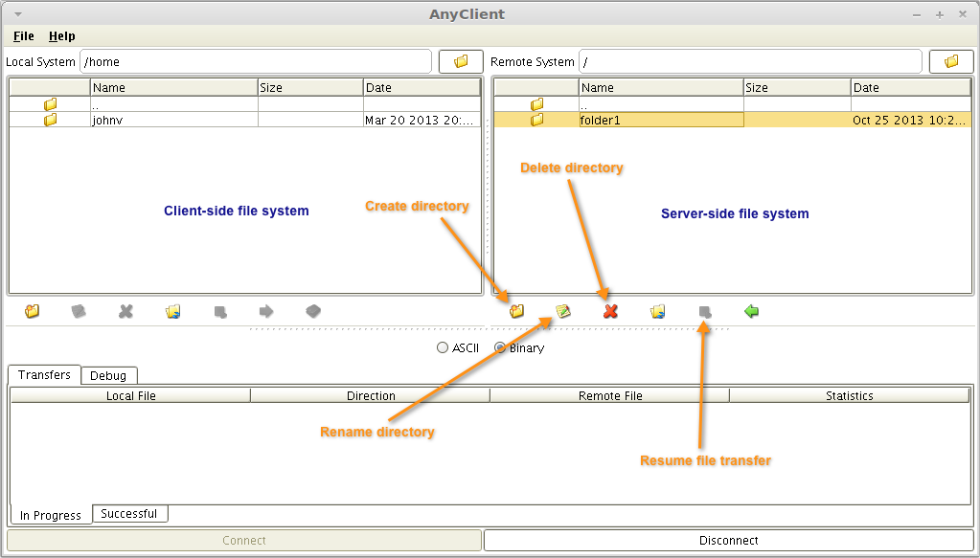Screen dimensions: 980x558
Task: Click the Create directory icon on the remote side
Action: (x=517, y=311)
